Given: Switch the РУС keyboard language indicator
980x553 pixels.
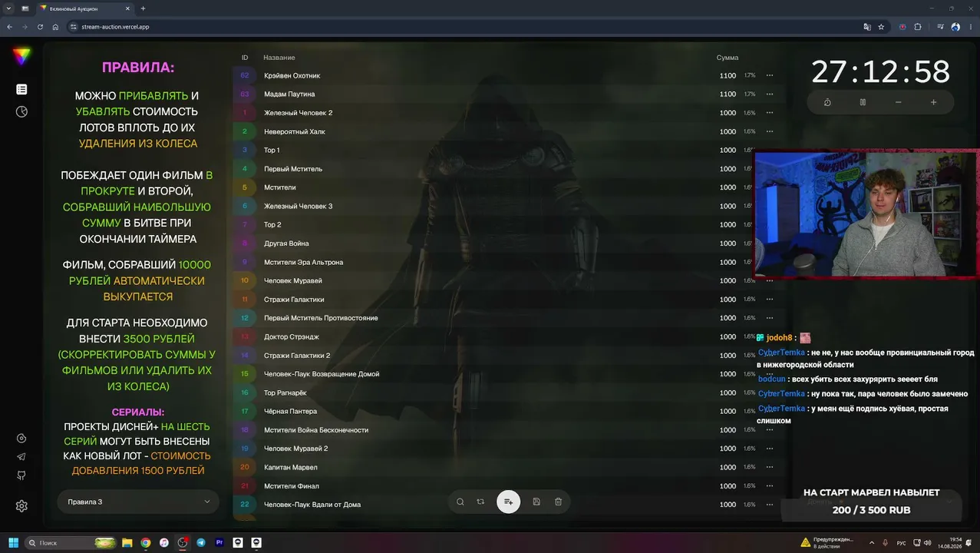Looking at the screenshot, I should click(x=902, y=543).
